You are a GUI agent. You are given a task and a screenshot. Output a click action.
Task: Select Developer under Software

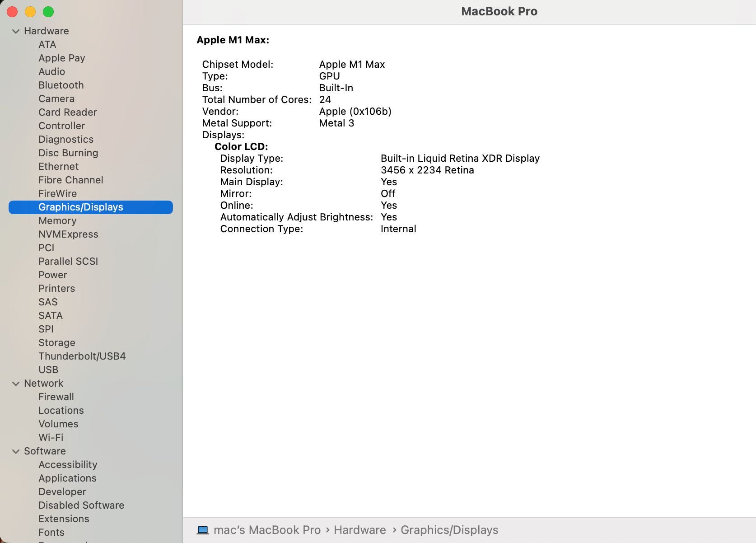coord(62,492)
